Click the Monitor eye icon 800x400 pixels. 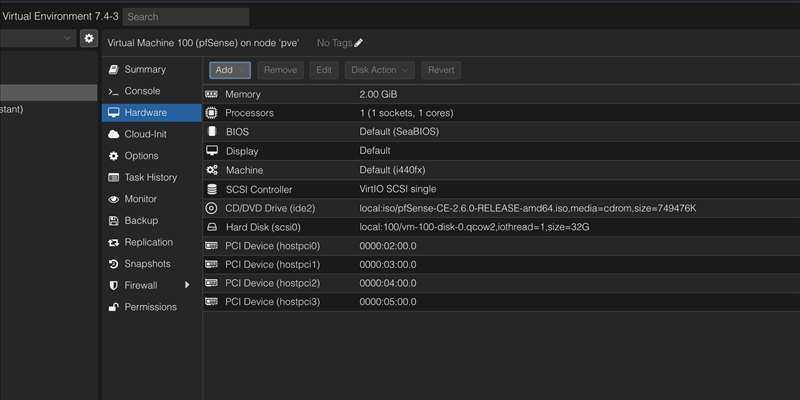113,199
